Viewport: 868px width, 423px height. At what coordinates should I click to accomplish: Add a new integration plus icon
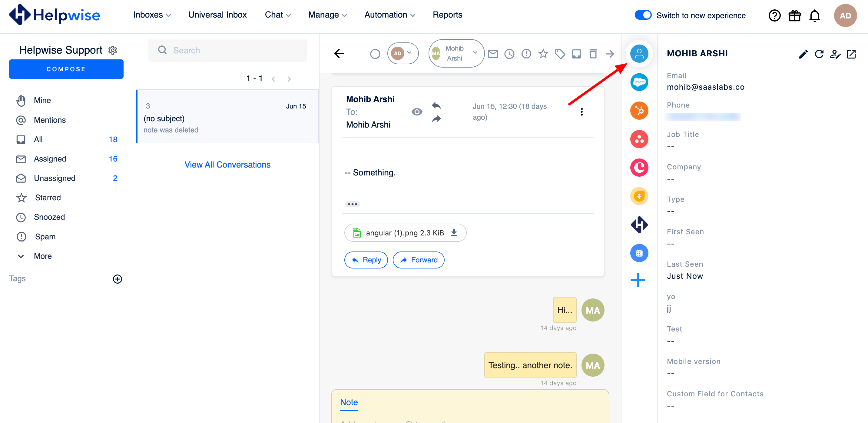point(638,280)
